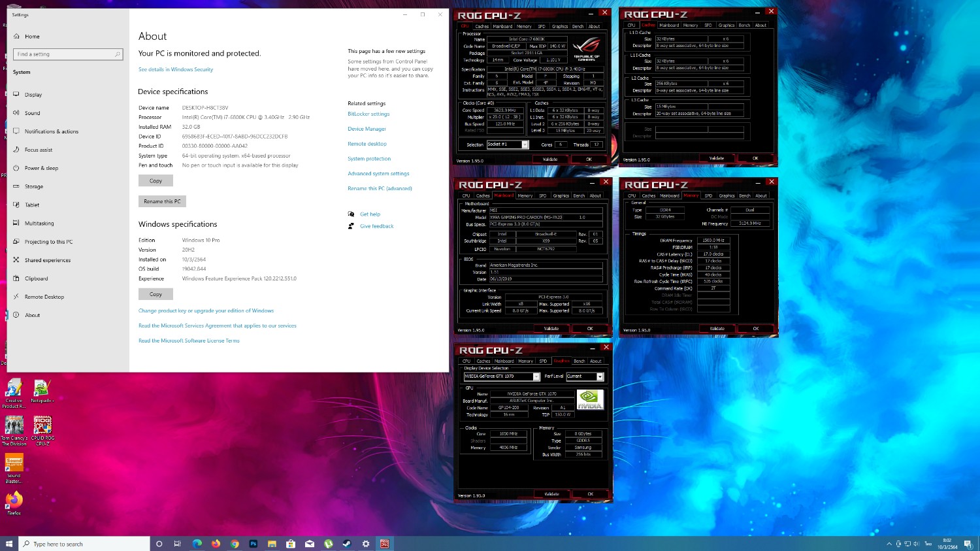
Task: Switch to Caches tab in CPU window
Action: tap(482, 27)
